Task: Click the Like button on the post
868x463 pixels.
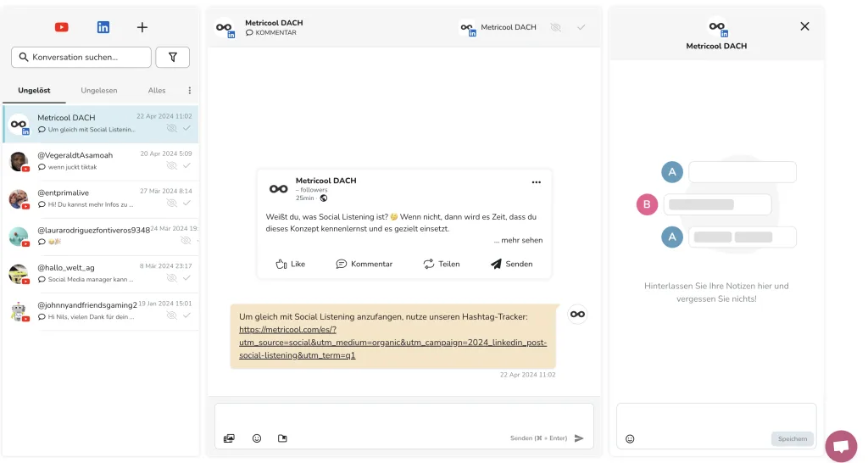Action: coord(291,265)
